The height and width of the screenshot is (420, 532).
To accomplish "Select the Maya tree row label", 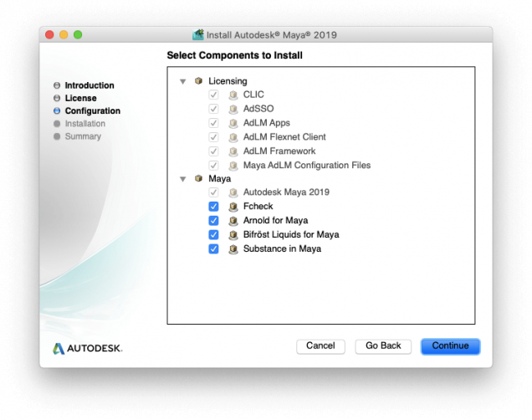I will pyautogui.click(x=219, y=179).
